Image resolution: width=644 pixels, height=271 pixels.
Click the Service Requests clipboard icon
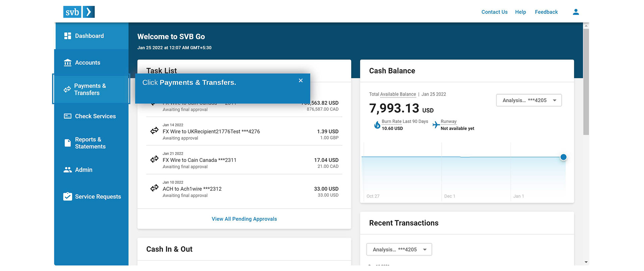point(67,196)
